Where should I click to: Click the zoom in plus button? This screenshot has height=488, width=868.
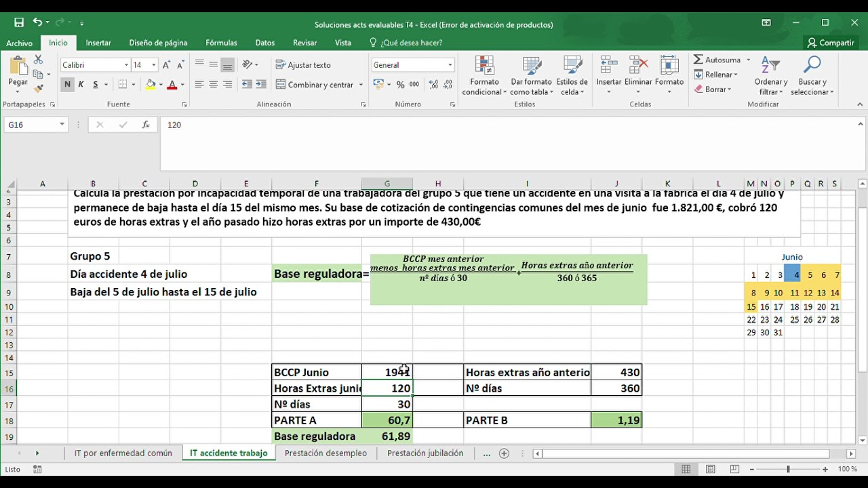[825, 469]
